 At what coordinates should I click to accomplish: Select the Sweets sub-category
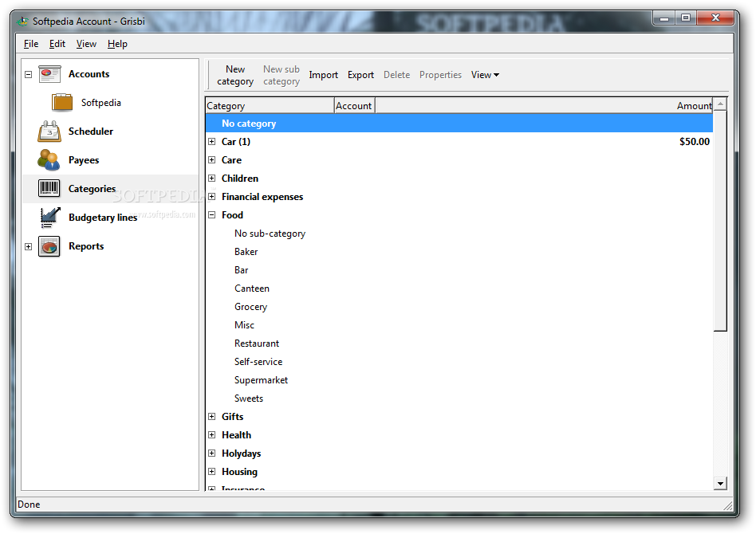[x=249, y=399]
